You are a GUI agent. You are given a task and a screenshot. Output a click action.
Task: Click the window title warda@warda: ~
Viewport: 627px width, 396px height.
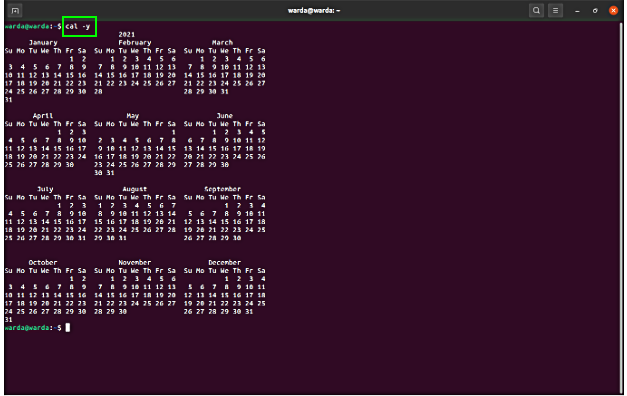coord(314,10)
